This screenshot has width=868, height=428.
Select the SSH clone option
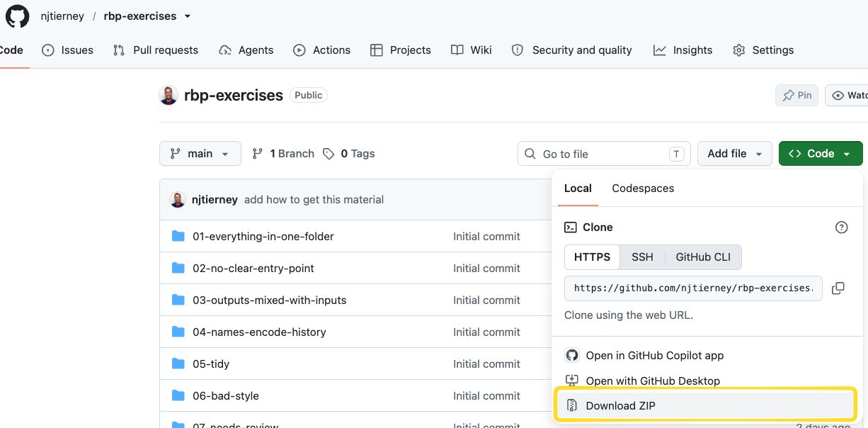pos(642,257)
